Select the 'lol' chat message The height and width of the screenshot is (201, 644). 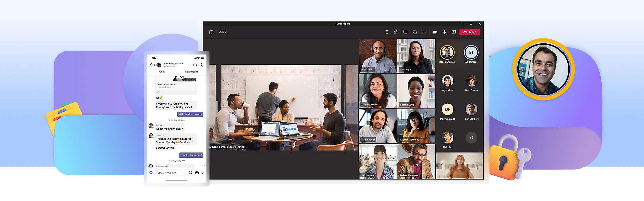tap(159, 98)
